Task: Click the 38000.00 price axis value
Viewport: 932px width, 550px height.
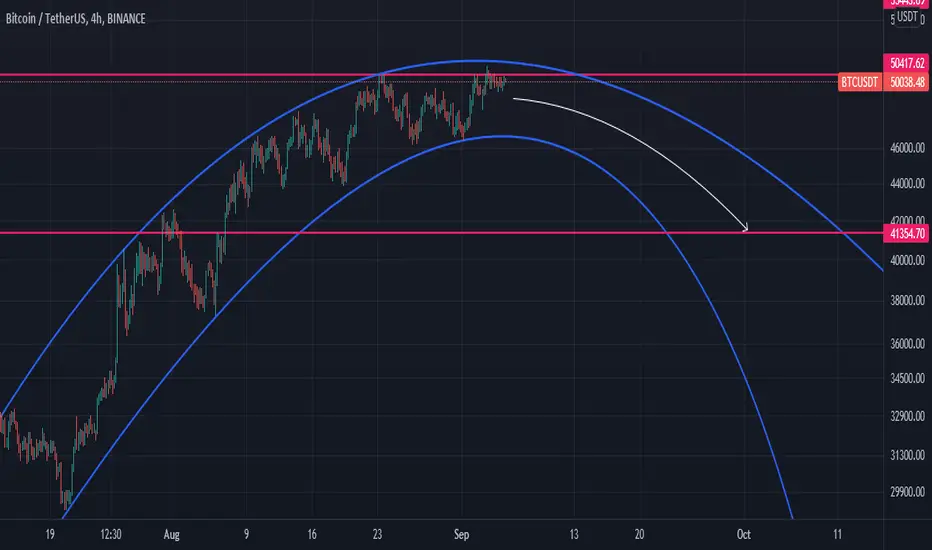Action: (907, 301)
